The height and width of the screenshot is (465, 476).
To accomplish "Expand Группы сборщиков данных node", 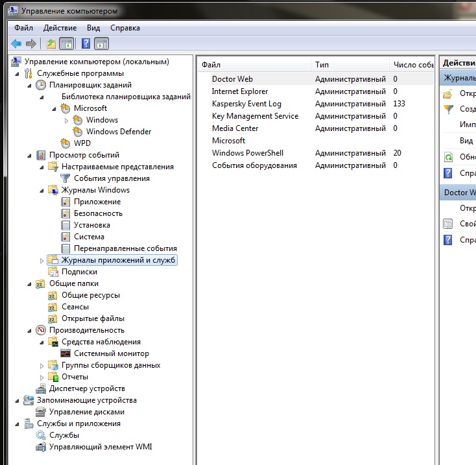I will 43,365.
